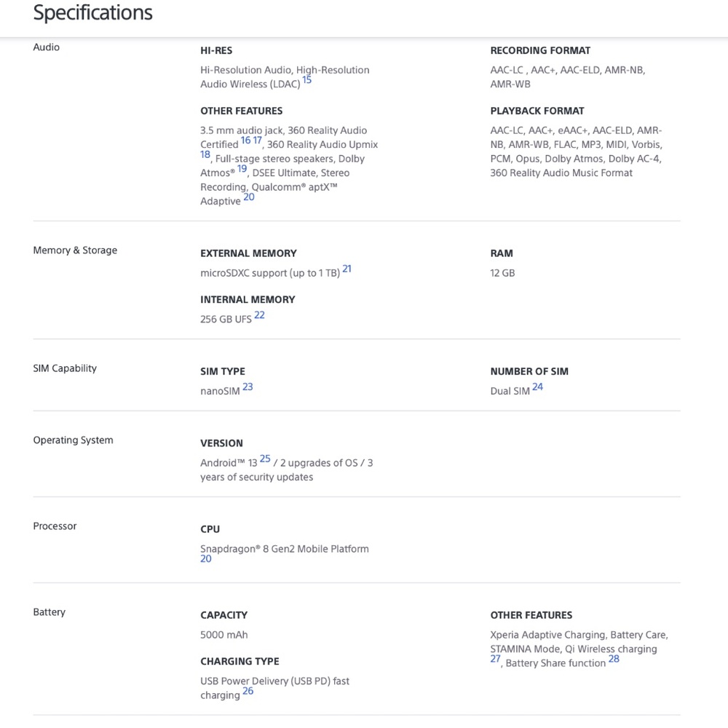Open footnote 24 next to Dual SIM
The height and width of the screenshot is (728, 728).
tap(538, 387)
